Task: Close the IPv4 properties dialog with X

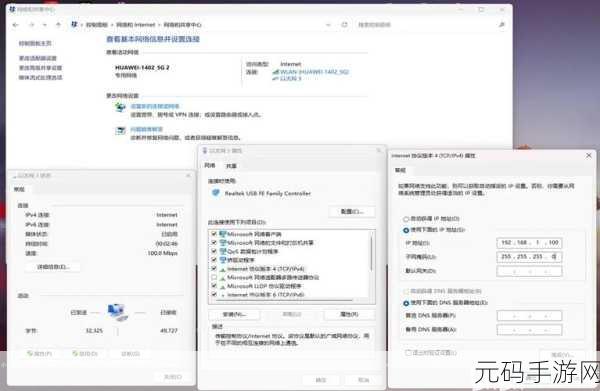Action: pyautogui.click(x=589, y=155)
